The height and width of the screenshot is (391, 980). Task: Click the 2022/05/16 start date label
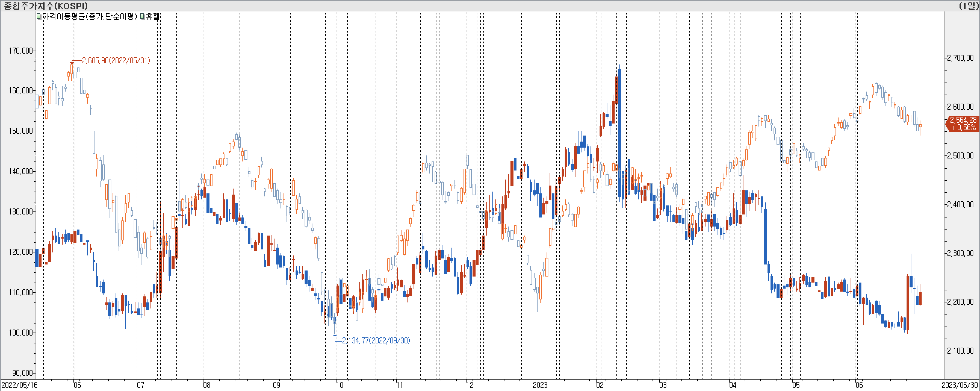[x=19, y=385]
